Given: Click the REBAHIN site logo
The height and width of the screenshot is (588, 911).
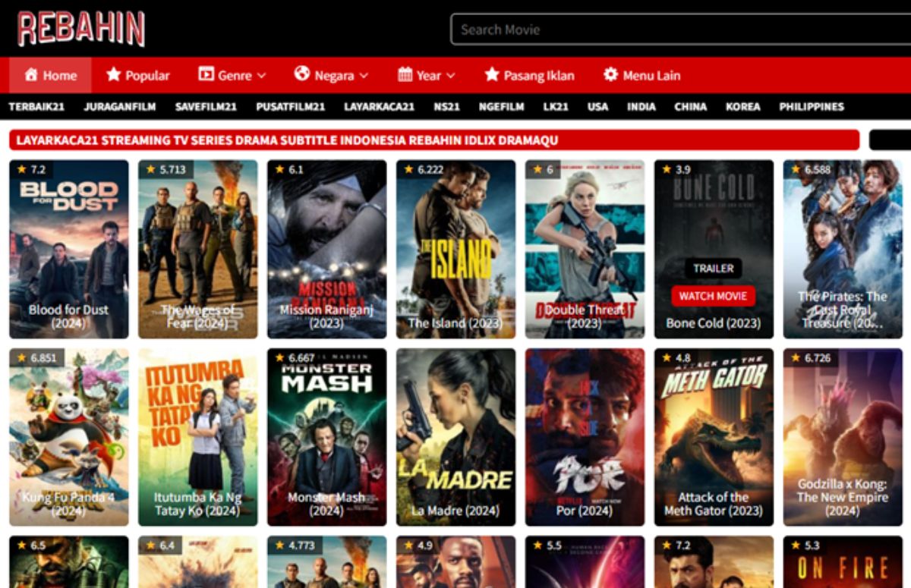Looking at the screenshot, I should [81, 29].
